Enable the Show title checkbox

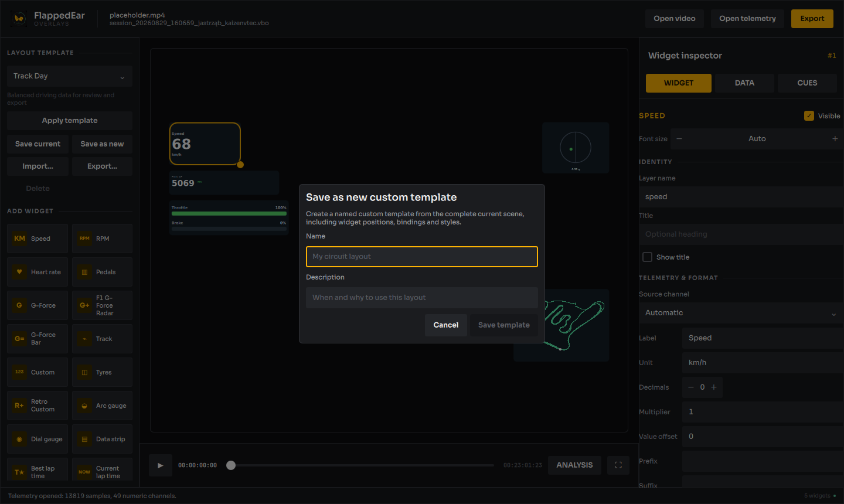coord(647,257)
